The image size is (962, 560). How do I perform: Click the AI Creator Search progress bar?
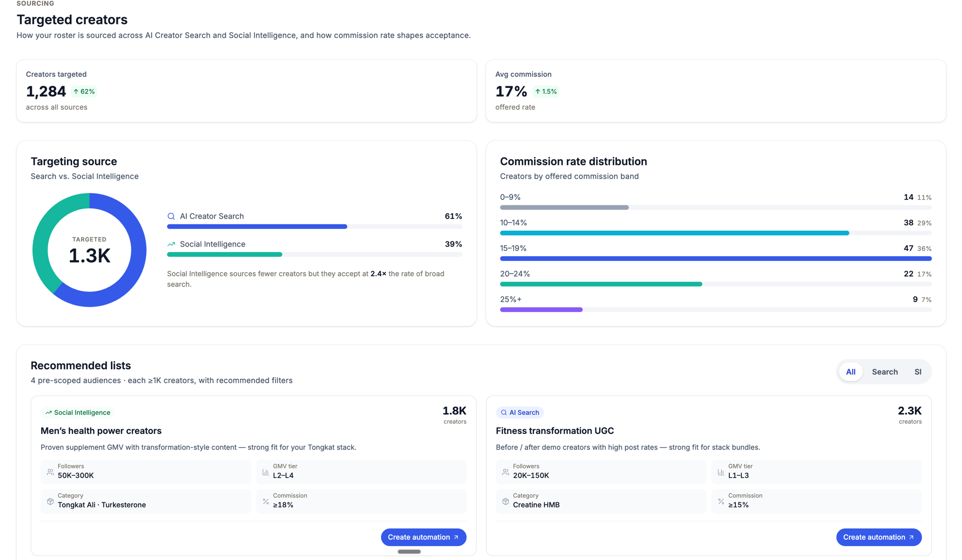point(315,226)
